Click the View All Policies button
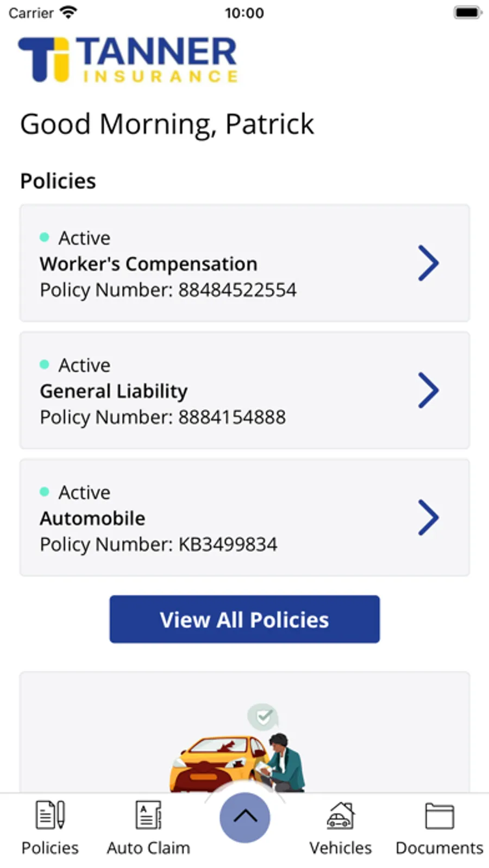 tap(244, 619)
